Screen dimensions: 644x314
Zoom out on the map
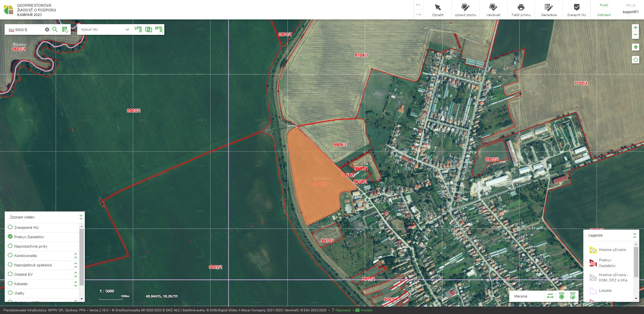click(635, 35)
